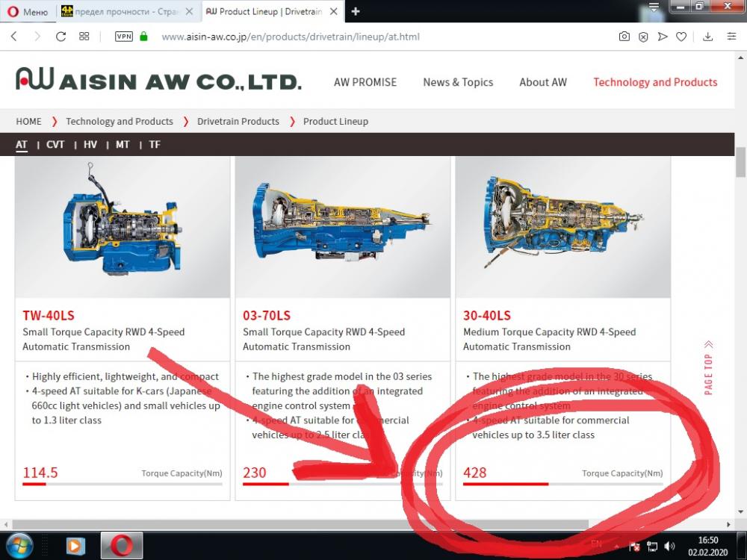This screenshot has height=560, width=747.
Task: Open the AW PROMISE menu
Action: point(365,82)
